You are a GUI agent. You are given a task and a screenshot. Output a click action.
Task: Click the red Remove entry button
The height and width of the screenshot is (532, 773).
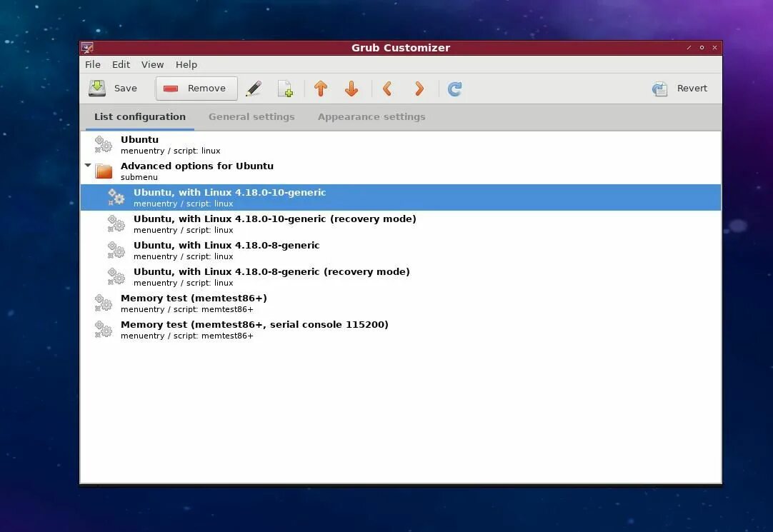coord(196,89)
